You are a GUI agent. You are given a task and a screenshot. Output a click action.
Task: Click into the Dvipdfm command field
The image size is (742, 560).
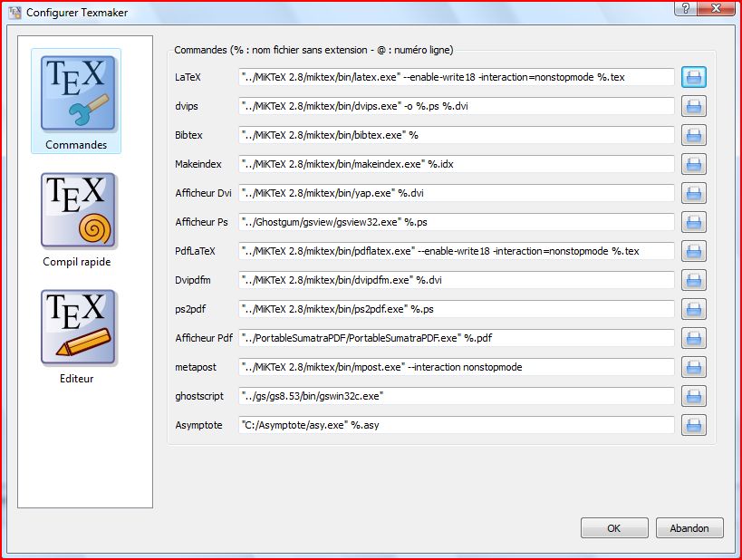coord(457,280)
